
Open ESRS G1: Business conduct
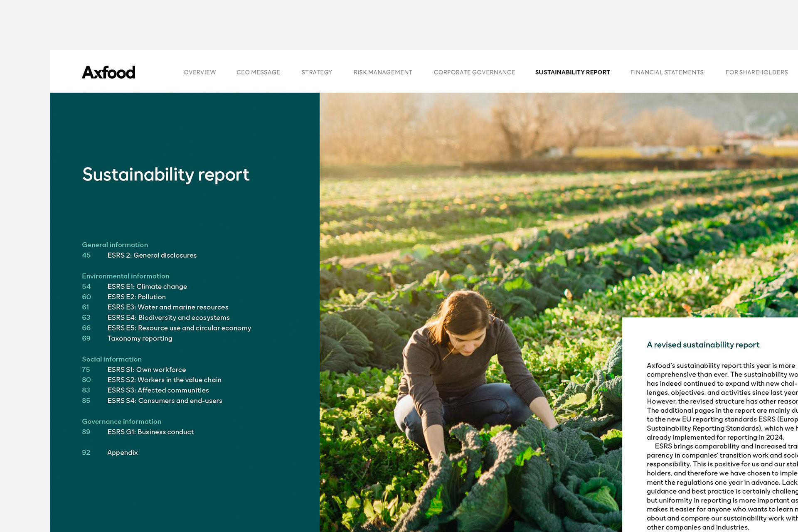[x=150, y=432]
